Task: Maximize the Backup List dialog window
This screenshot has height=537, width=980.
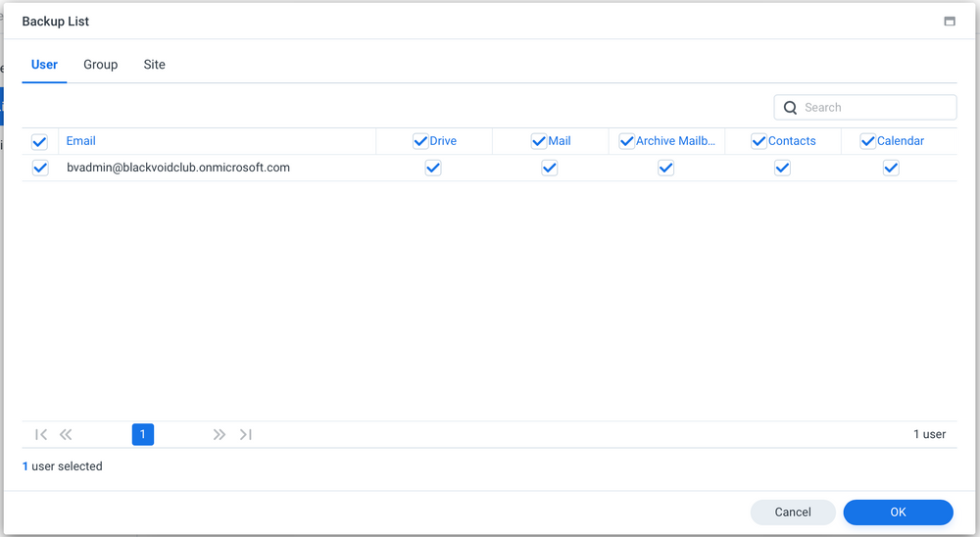Action: pos(950,22)
